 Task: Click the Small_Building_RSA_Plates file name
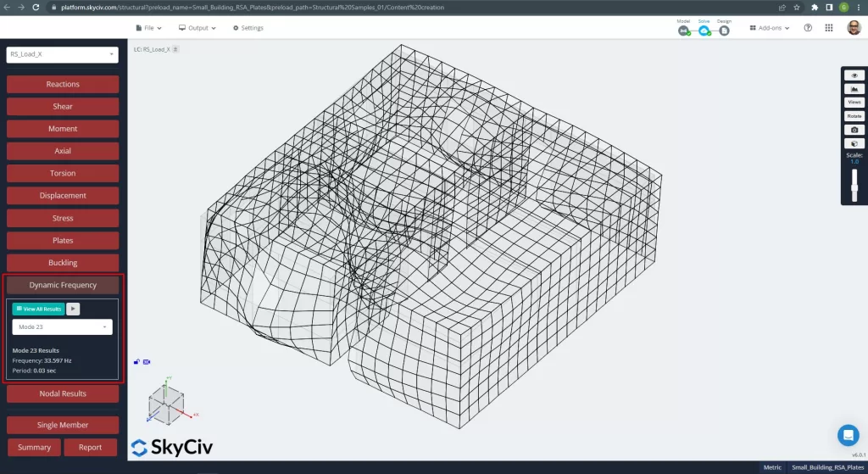point(827,468)
